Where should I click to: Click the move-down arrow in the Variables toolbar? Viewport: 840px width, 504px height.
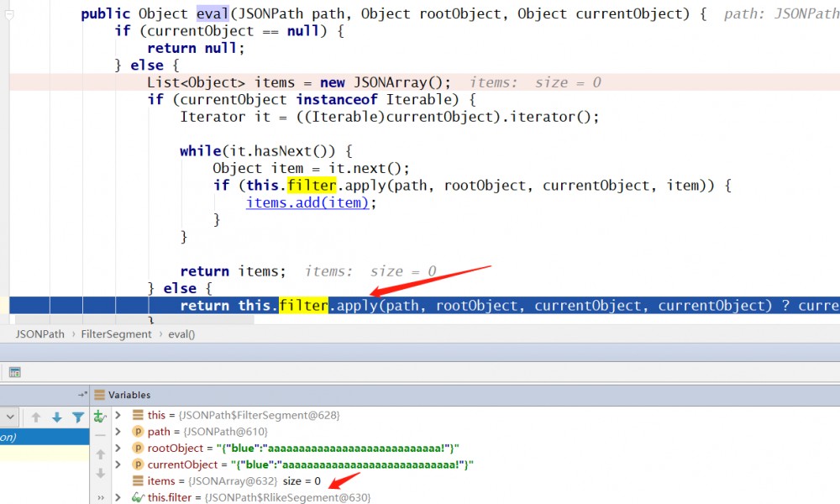pyautogui.click(x=100, y=473)
